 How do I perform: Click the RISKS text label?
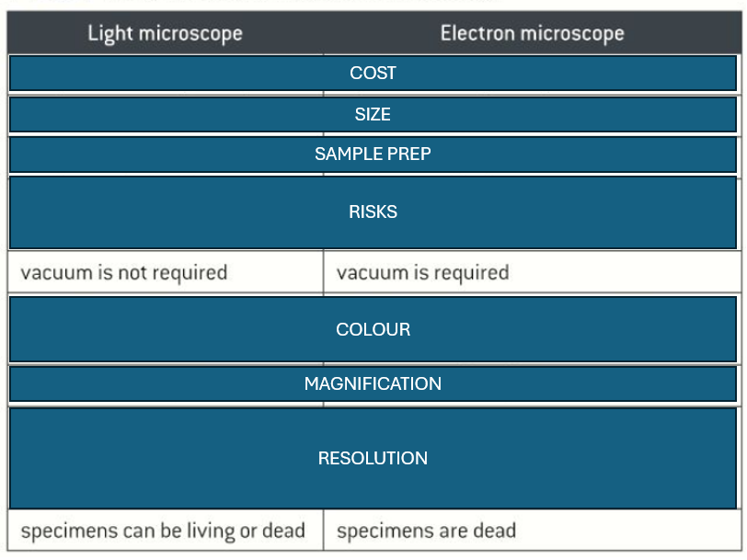click(373, 212)
